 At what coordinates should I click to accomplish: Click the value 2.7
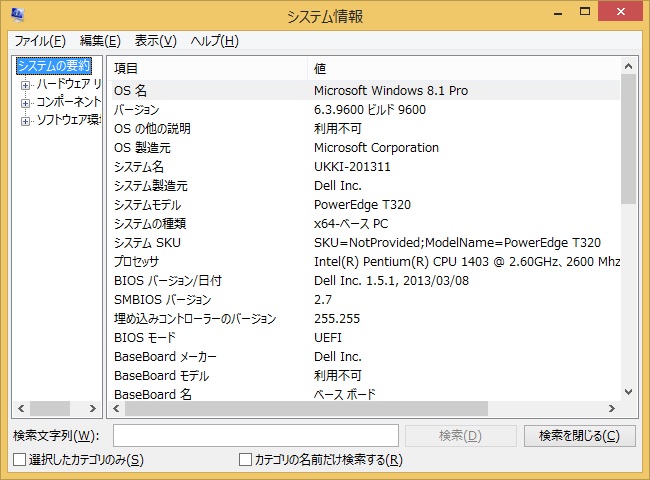click(323, 300)
